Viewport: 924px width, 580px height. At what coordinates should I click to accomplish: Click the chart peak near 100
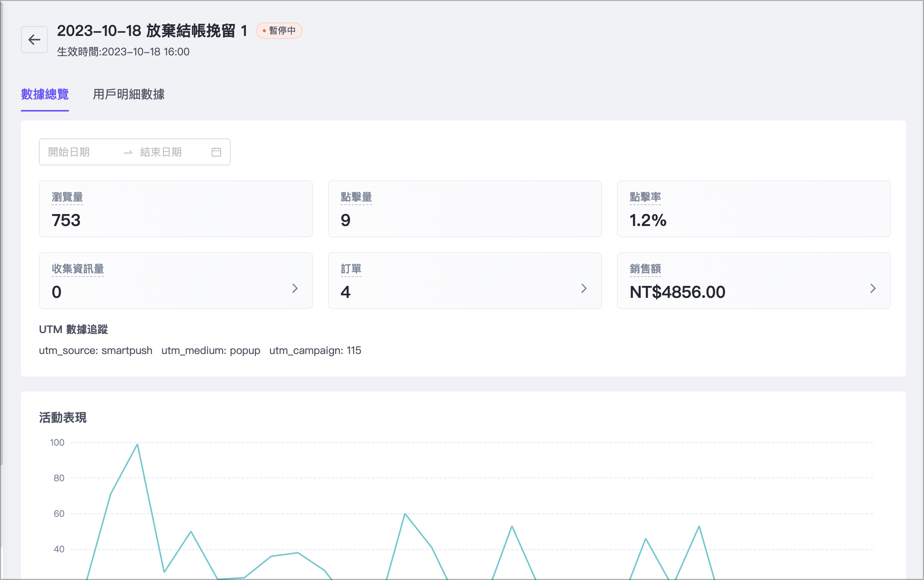pyautogui.click(x=137, y=445)
